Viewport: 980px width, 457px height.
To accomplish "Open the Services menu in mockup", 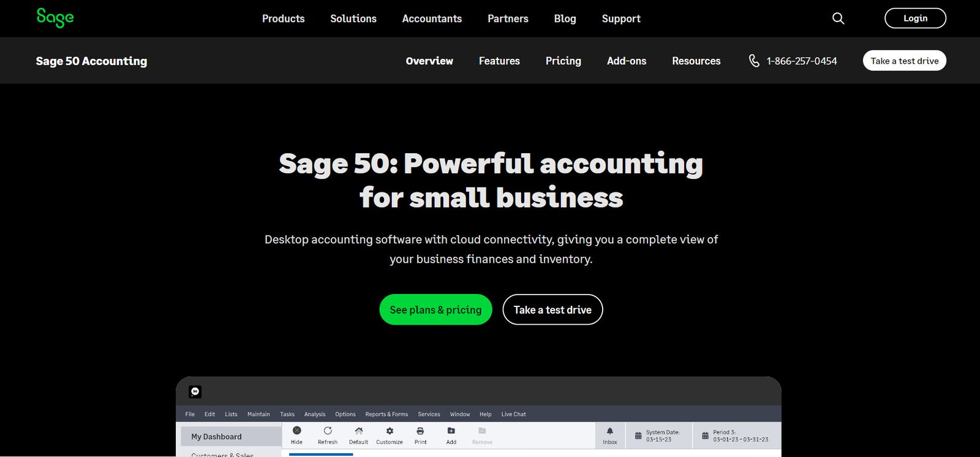I will pos(429,414).
